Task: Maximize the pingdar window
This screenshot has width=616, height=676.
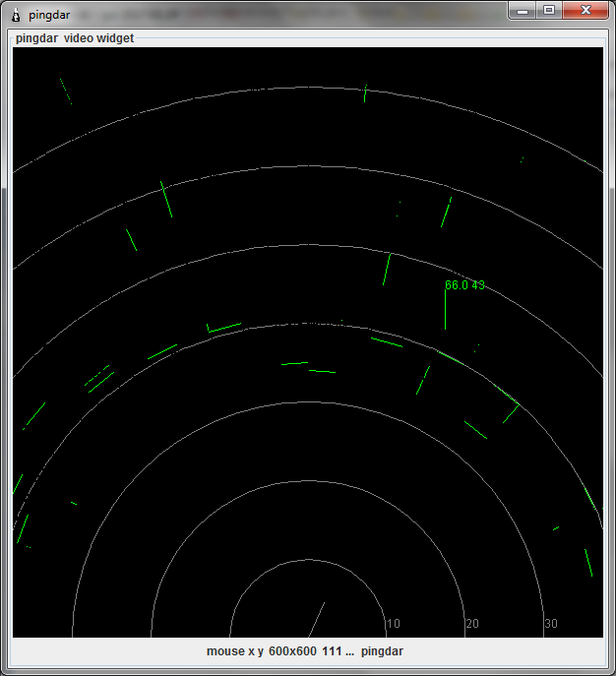Action: (x=549, y=10)
